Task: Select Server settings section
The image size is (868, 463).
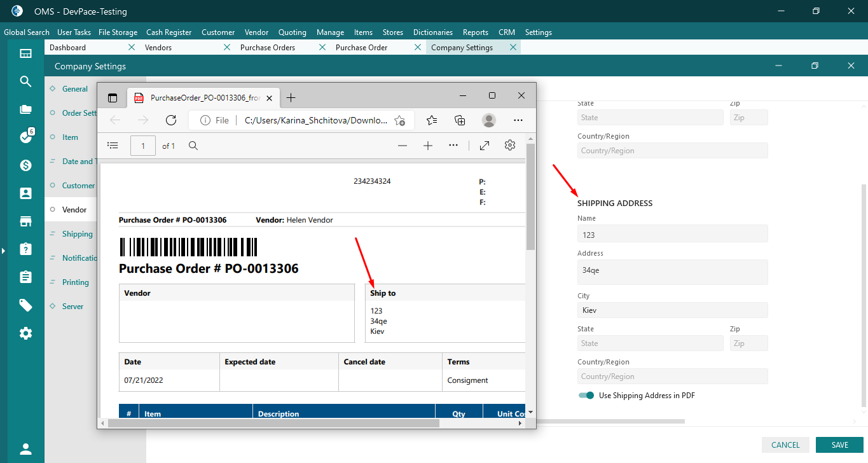Action: tap(72, 307)
